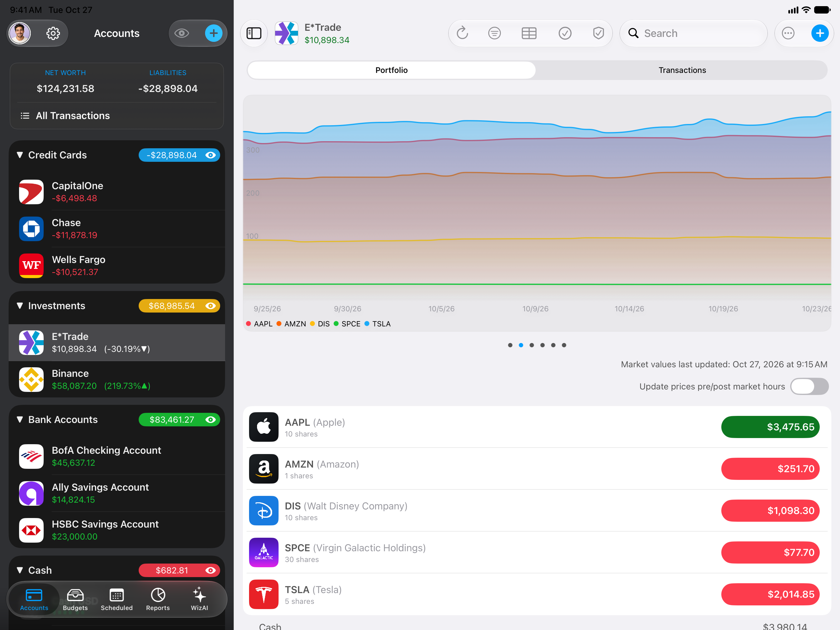Toggle AAPL series in chart legend
The height and width of the screenshot is (630, 840).
point(260,324)
